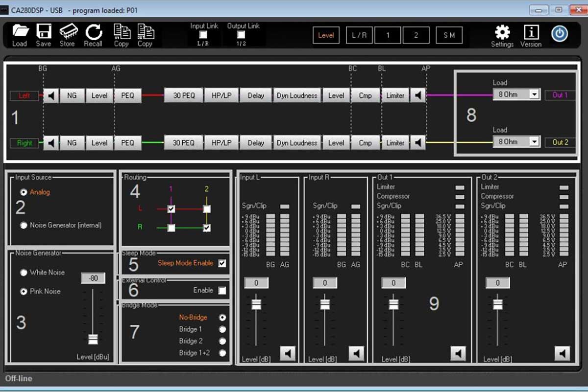Click the Recall circular arrow icon
The image size is (588, 392).
pos(93,32)
